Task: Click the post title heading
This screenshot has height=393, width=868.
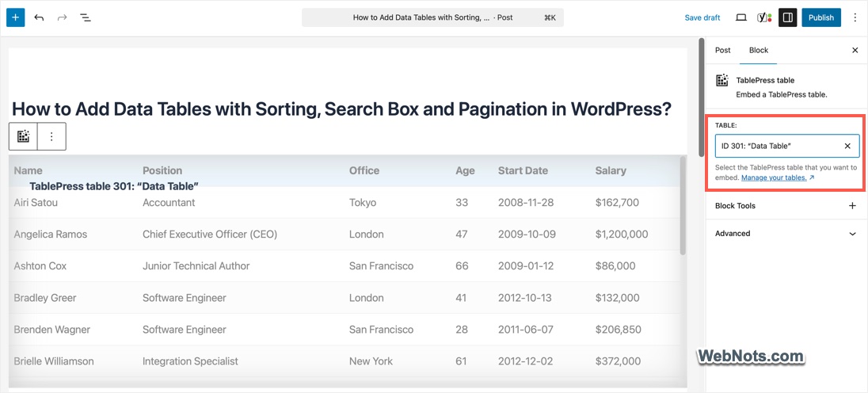Action: coord(341,109)
